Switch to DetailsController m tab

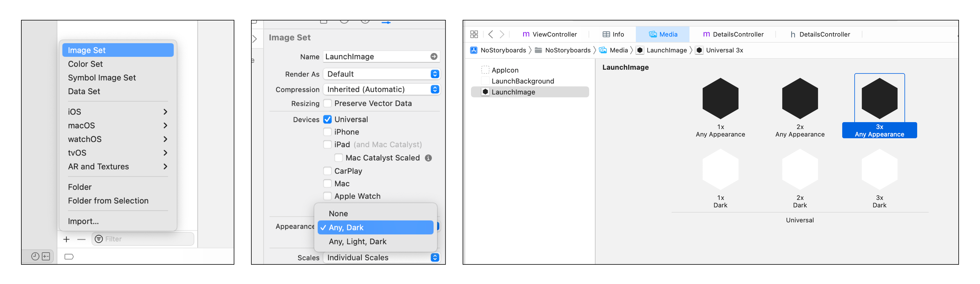click(733, 34)
